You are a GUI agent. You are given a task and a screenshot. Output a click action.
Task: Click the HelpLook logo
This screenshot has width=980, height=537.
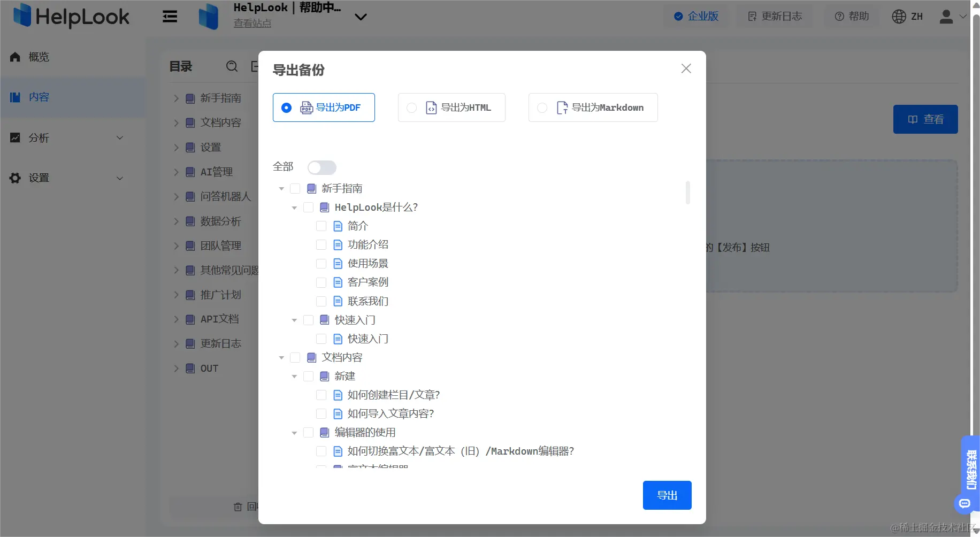pyautogui.click(x=71, y=16)
